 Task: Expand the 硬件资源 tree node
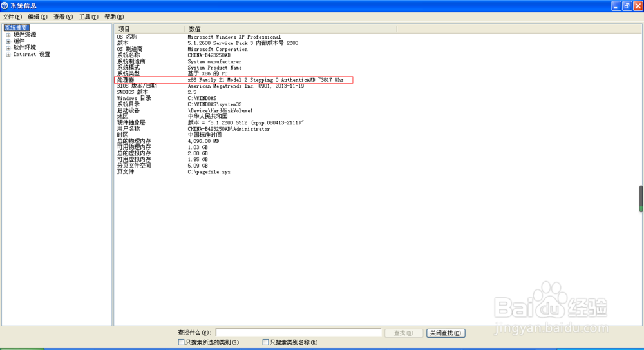click(x=8, y=35)
